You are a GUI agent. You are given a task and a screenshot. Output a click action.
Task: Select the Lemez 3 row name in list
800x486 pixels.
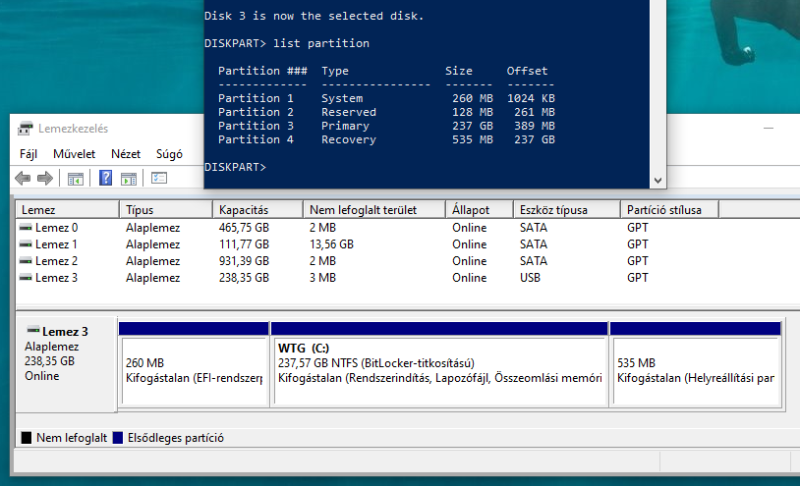pos(57,278)
